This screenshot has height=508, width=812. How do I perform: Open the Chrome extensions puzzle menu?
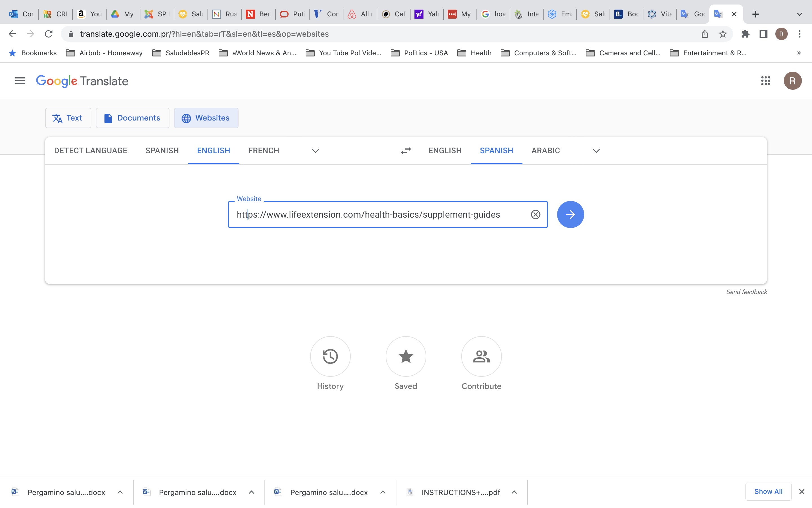pos(745,34)
